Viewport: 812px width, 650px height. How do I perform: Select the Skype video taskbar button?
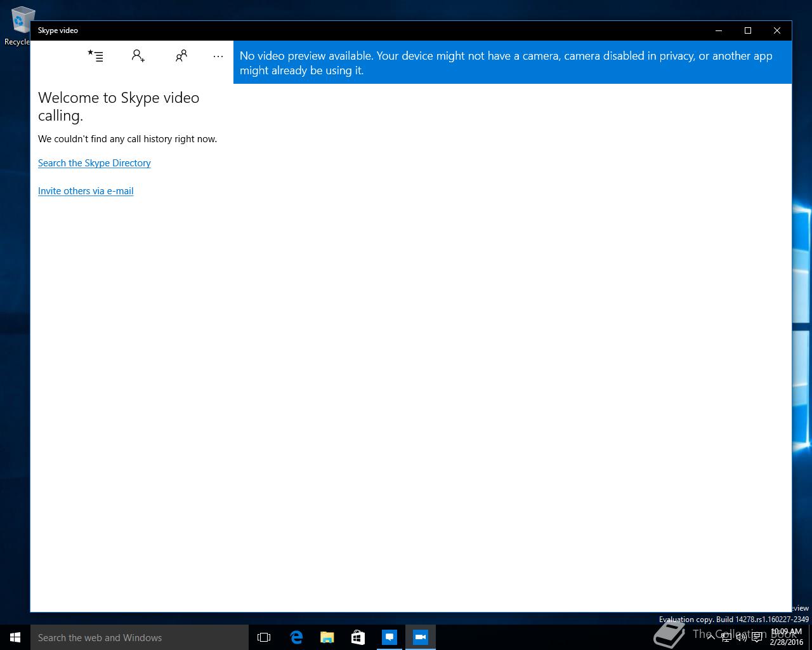420,637
